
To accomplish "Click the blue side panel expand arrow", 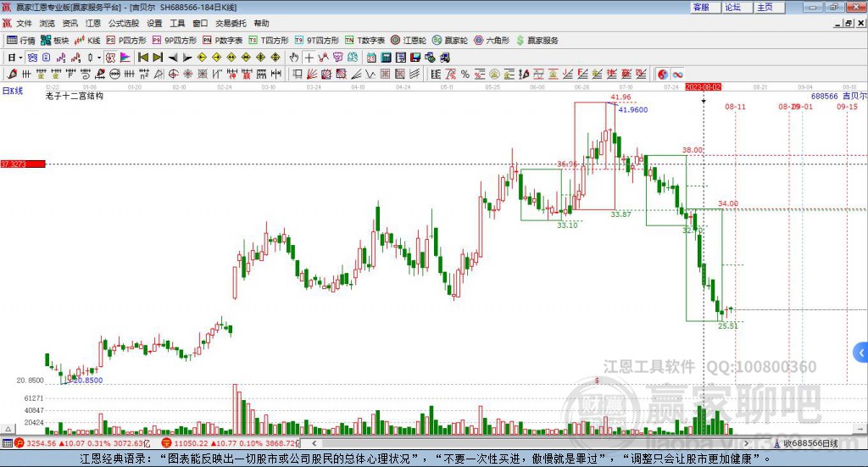I will (x=861, y=353).
